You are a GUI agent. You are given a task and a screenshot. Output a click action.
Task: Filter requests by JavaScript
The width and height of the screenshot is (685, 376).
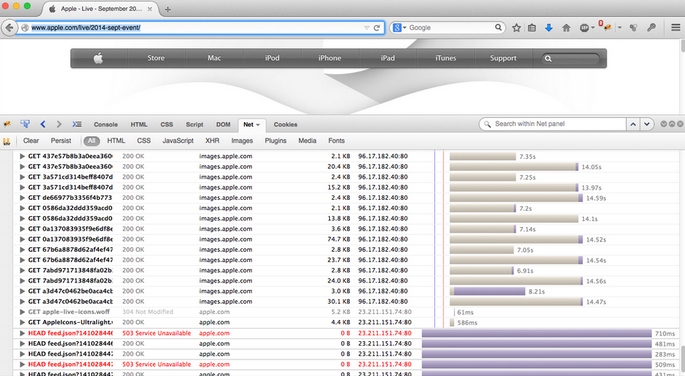[x=178, y=141]
